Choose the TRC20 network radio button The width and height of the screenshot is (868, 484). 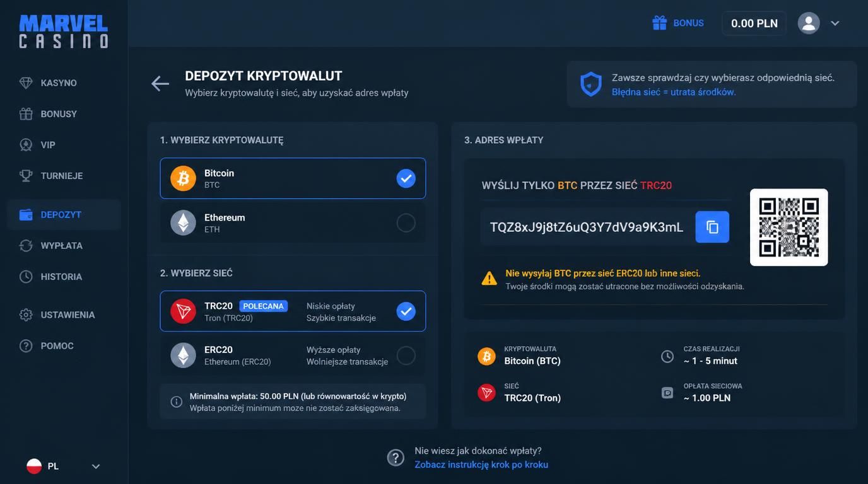tap(406, 311)
